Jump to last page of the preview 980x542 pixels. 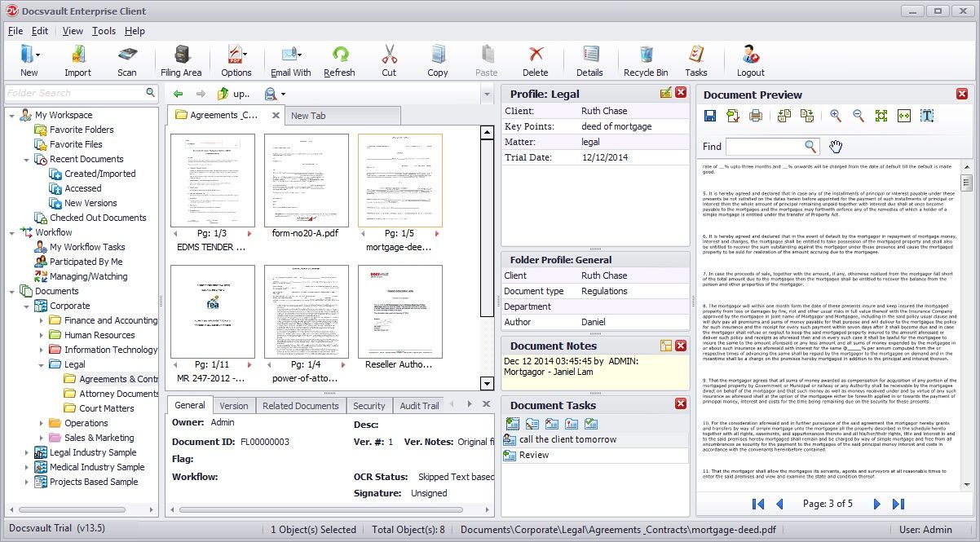tap(898, 505)
